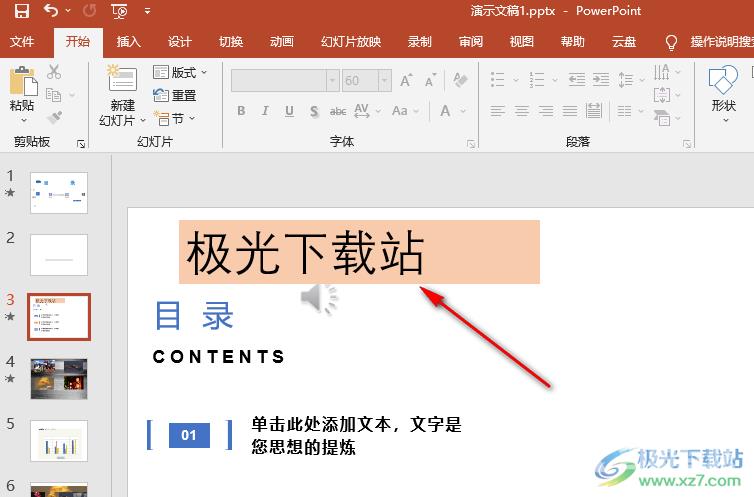Open the 设计 tab

(x=180, y=42)
